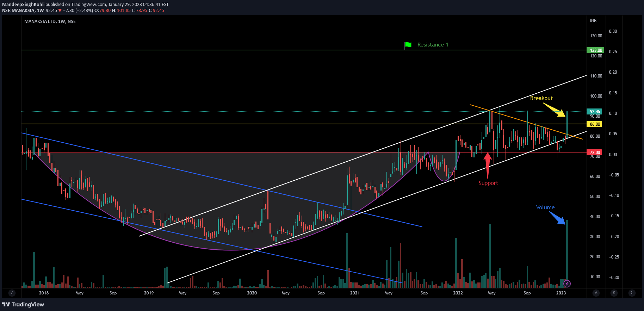Click the L:78.95 low value in header
Screen dimensions: 644x311
pyautogui.click(x=140, y=11)
